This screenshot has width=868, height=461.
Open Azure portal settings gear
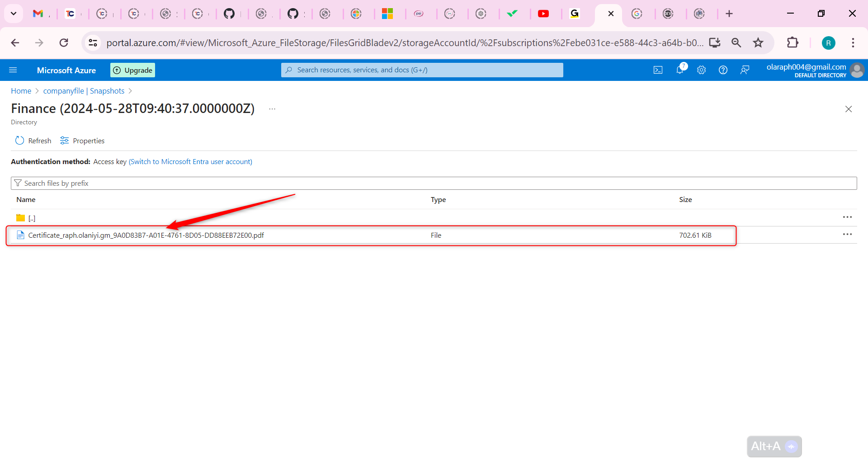click(701, 70)
